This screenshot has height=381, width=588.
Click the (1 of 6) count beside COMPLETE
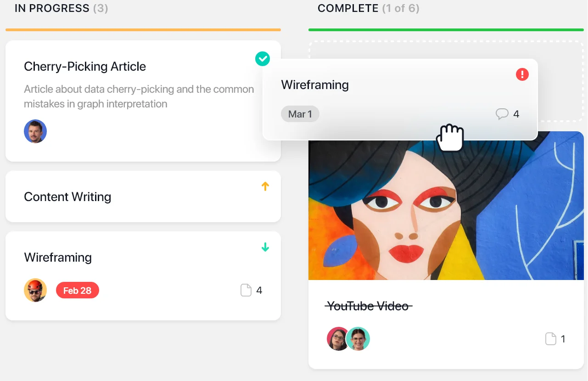click(x=401, y=8)
